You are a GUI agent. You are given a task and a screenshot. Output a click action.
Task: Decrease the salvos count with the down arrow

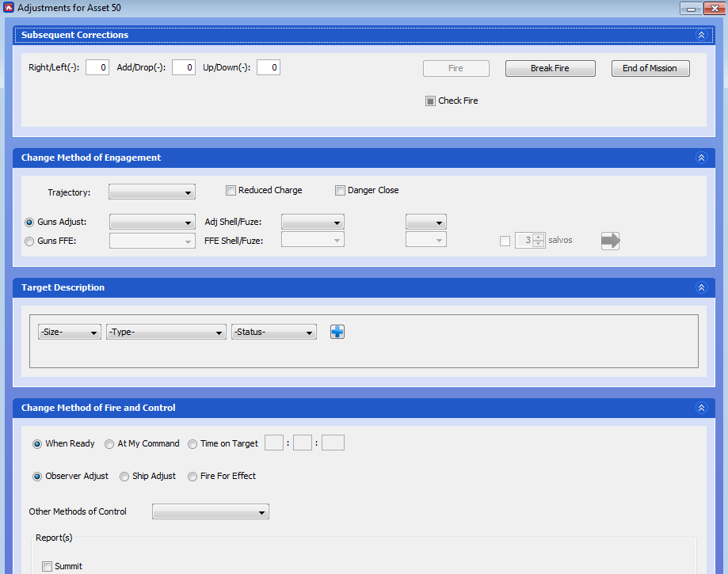pyautogui.click(x=539, y=244)
